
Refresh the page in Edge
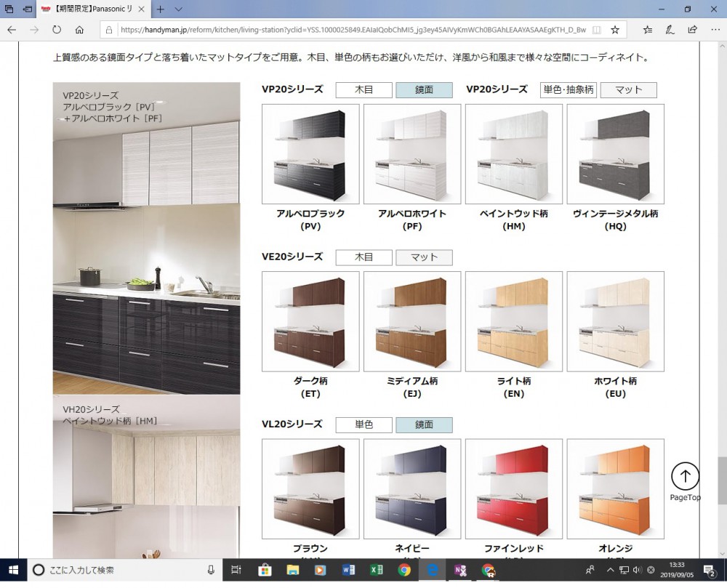coord(57,30)
